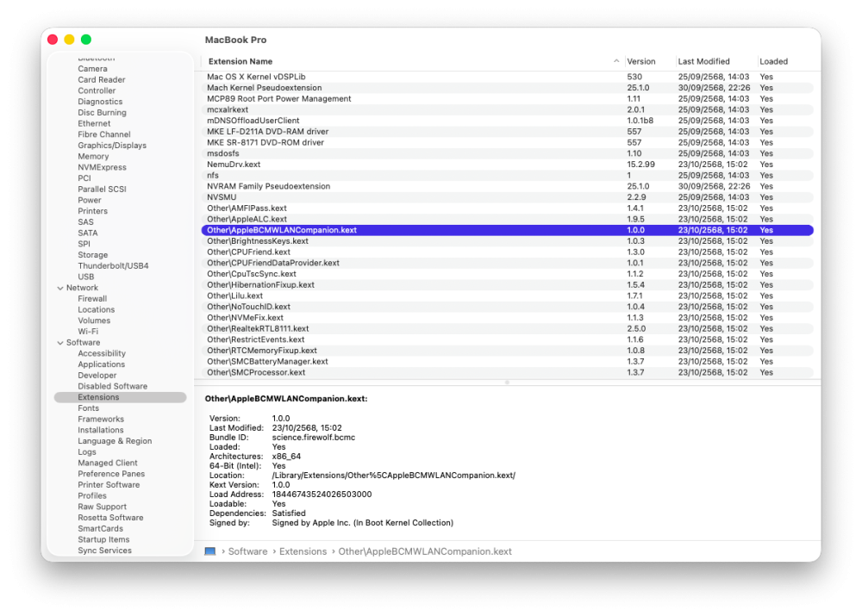This screenshot has height=616, width=862.
Task: Zoom window with green button
Action: coord(85,40)
